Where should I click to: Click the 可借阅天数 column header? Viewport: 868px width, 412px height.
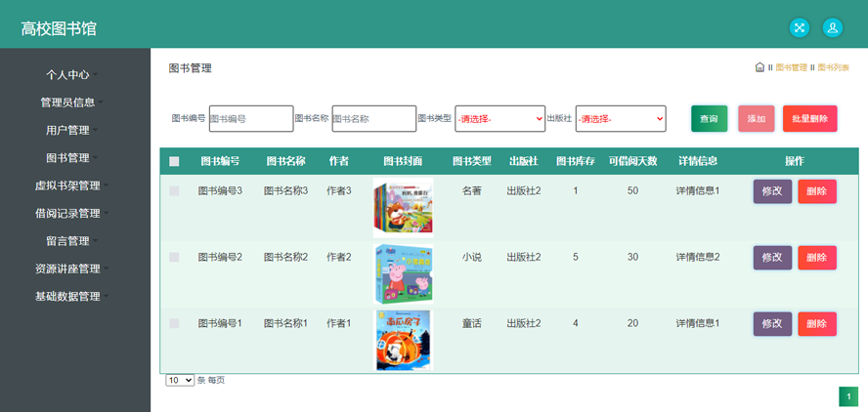click(x=632, y=161)
